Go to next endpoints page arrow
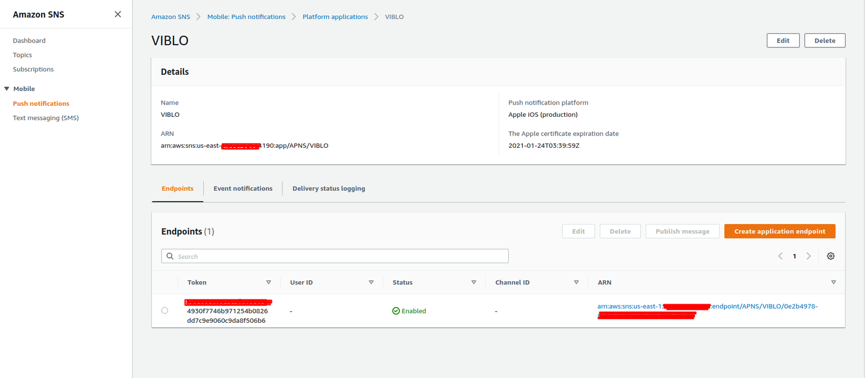Screen dimensions: 868x378 tap(809, 256)
